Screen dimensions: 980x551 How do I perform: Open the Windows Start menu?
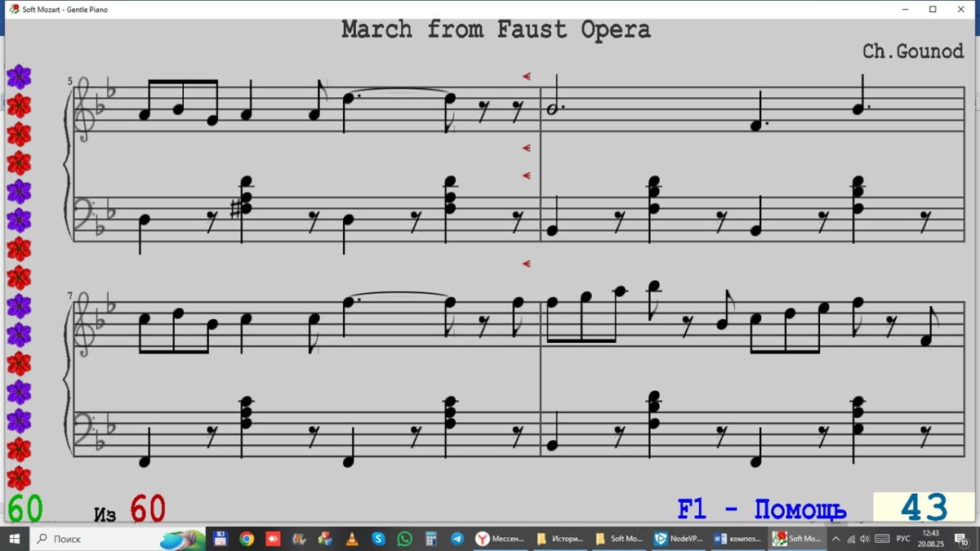point(14,539)
